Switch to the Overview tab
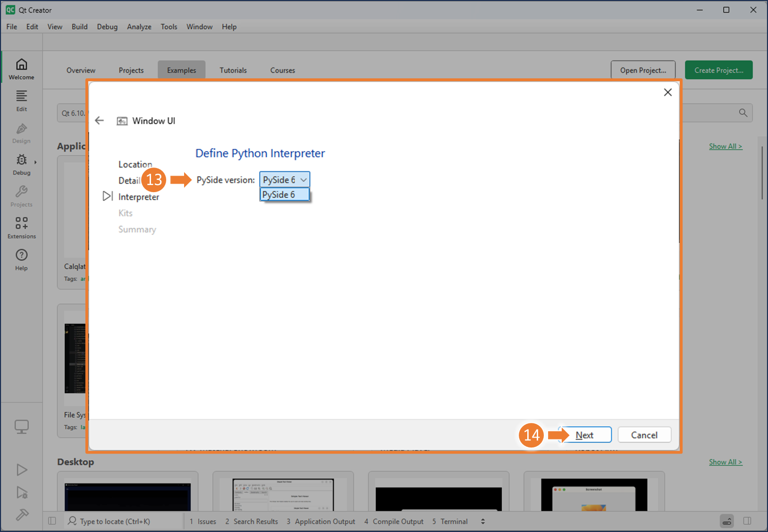 pyautogui.click(x=81, y=70)
